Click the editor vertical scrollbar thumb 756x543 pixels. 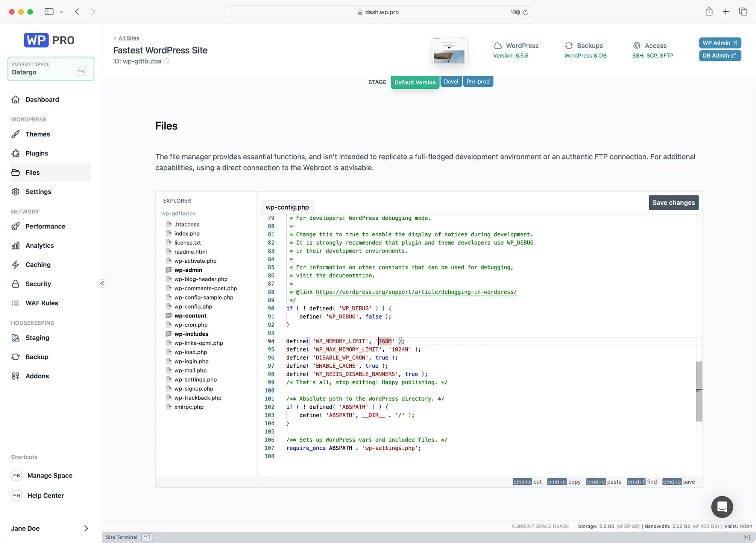[699, 391]
